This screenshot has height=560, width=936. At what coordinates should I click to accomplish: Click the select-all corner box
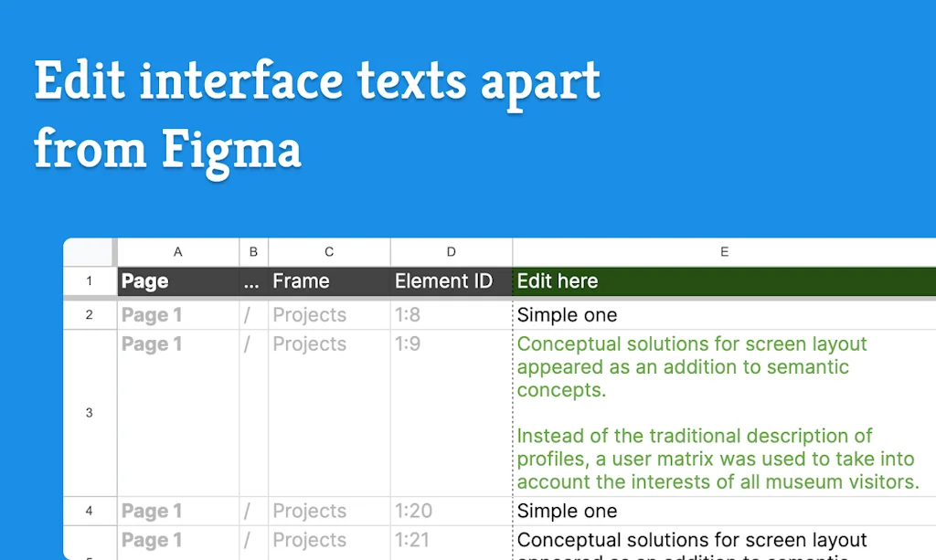pyautogui.click(x=89, y=251)
